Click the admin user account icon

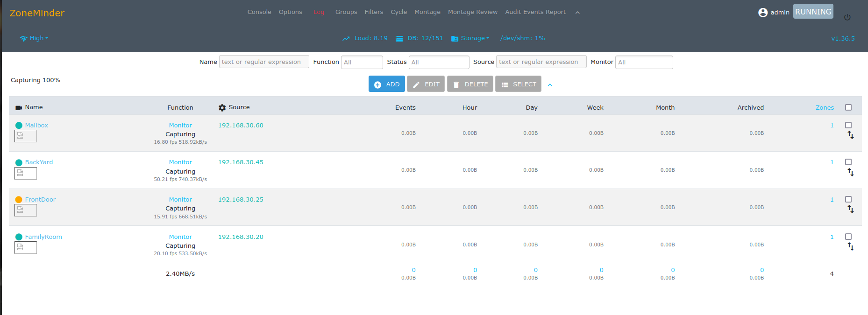pos(763,13)
